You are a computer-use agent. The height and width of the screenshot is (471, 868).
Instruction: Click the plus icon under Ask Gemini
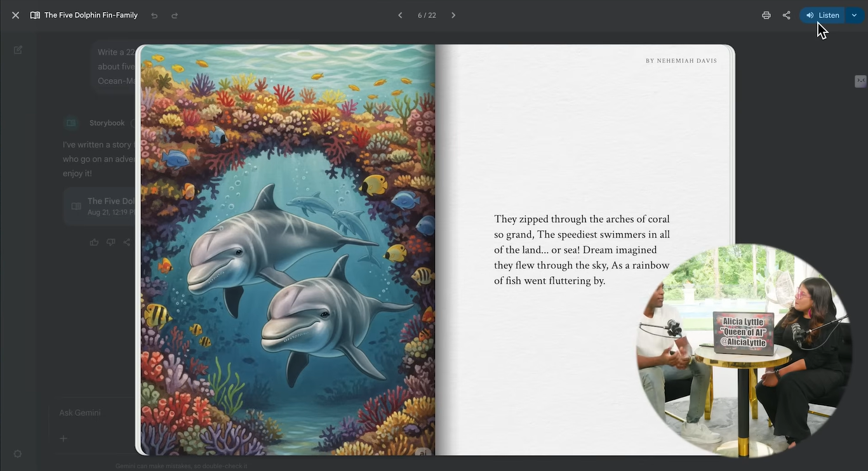(x=63, y=438)
